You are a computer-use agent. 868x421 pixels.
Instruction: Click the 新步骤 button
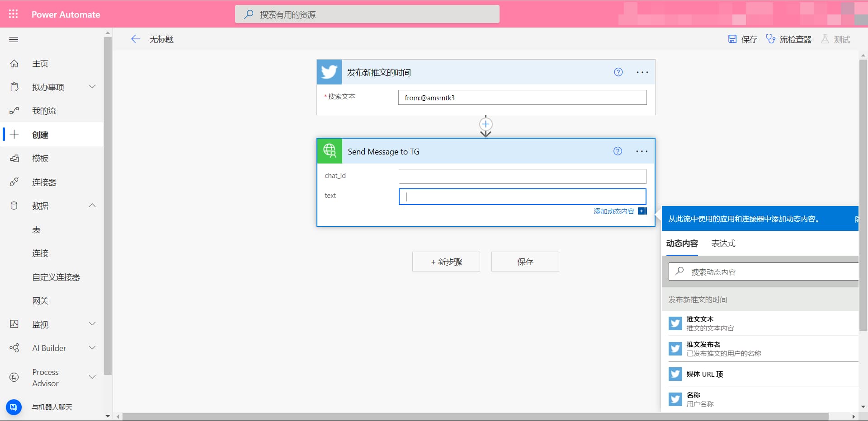tap(446, 262)
